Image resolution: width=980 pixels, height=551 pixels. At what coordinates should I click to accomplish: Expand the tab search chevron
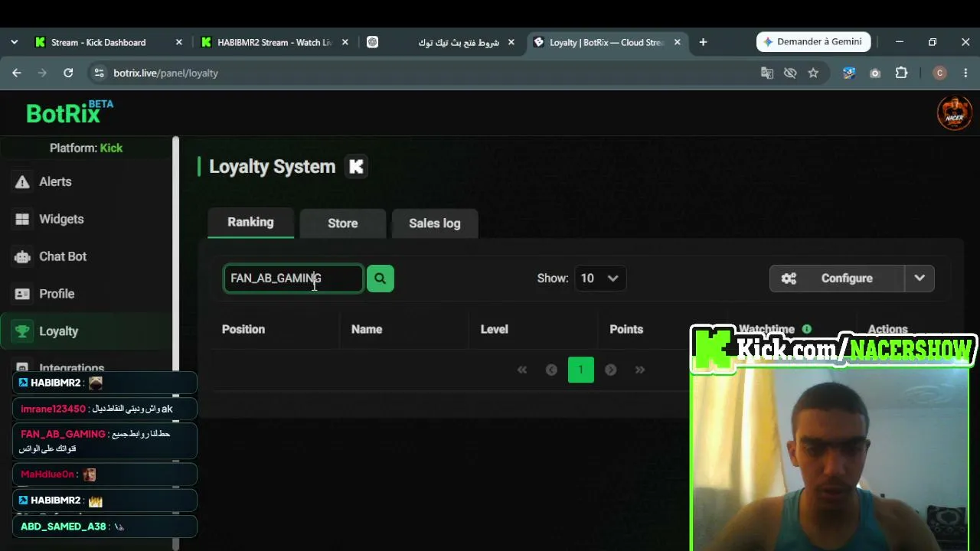tap(14, 42)
